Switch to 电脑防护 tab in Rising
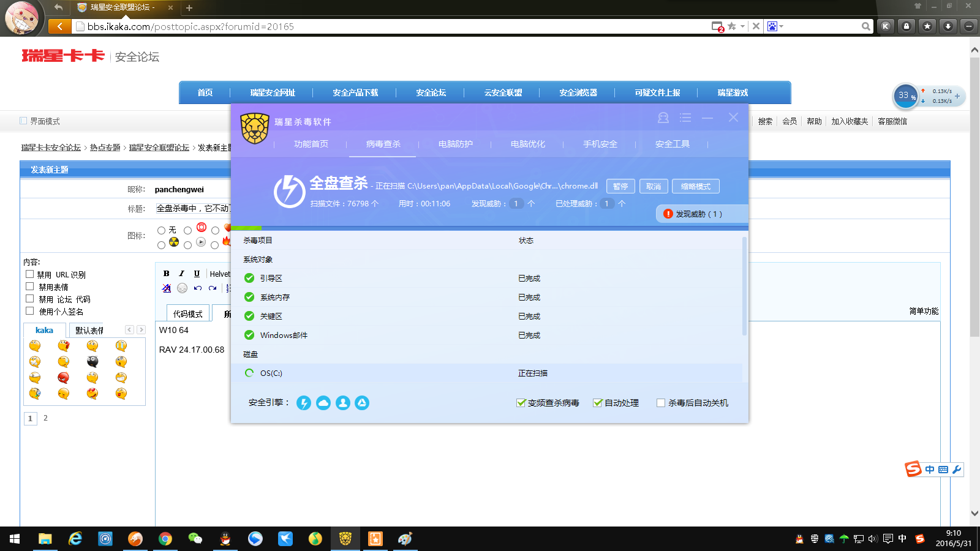980x551 pixels. [x=456, y=144]
